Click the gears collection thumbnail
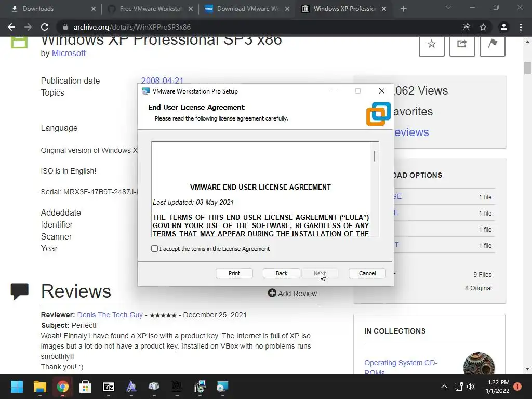Screen dimensions: 532x399 coord(478,363)
